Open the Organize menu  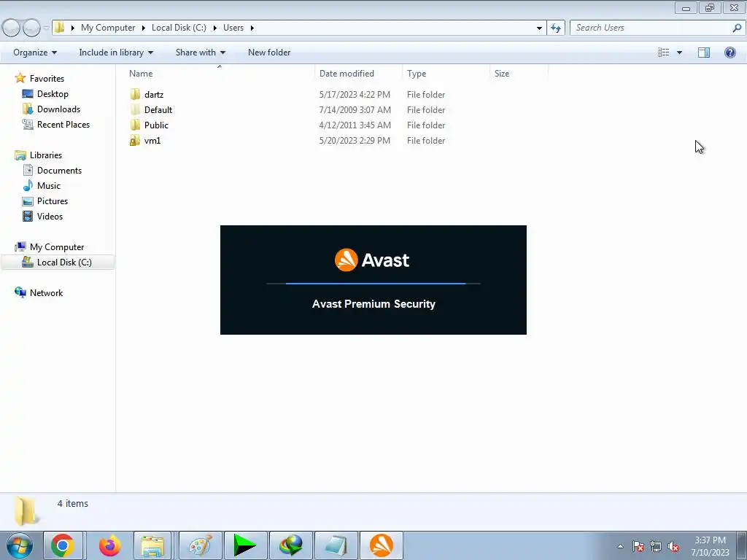click(x=35, y=52)
